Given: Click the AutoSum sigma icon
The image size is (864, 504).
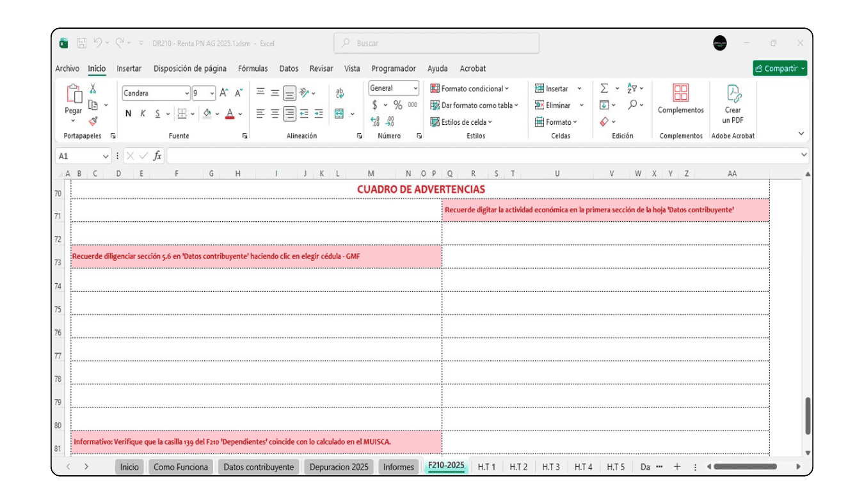Looking at the screenshot, I should (x=604, y=88).
